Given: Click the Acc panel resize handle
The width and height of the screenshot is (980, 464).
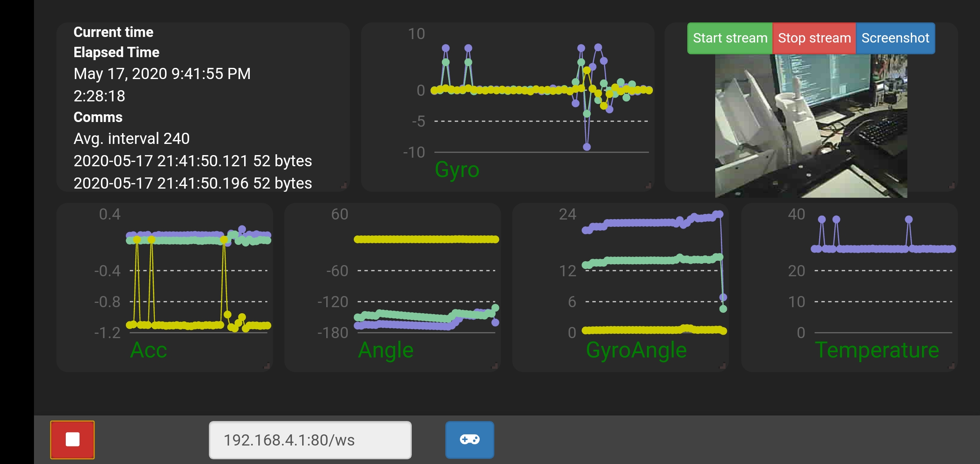Looking at the screenshot, I should click(x=266, y=366).
